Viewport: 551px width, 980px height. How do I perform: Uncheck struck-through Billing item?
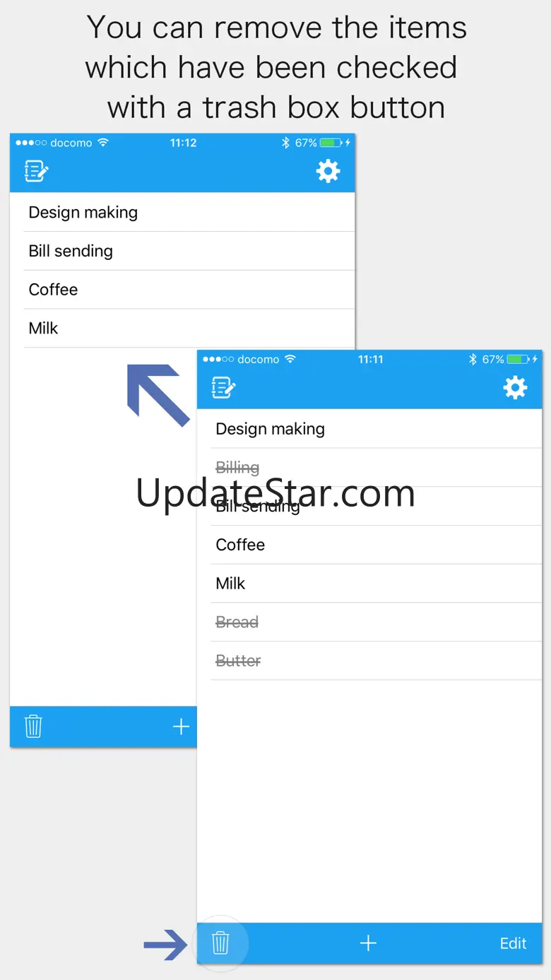tap(369, 468)
